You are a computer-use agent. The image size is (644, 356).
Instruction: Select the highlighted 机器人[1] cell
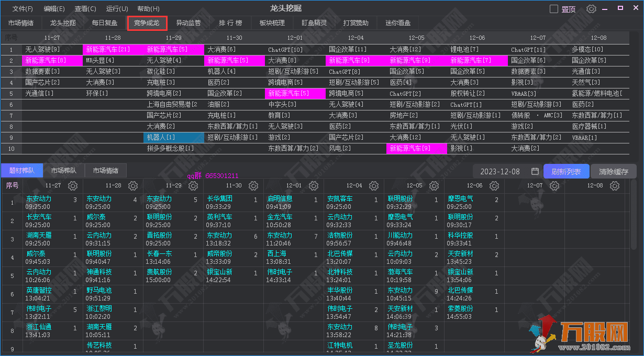(x=173, y=138)
